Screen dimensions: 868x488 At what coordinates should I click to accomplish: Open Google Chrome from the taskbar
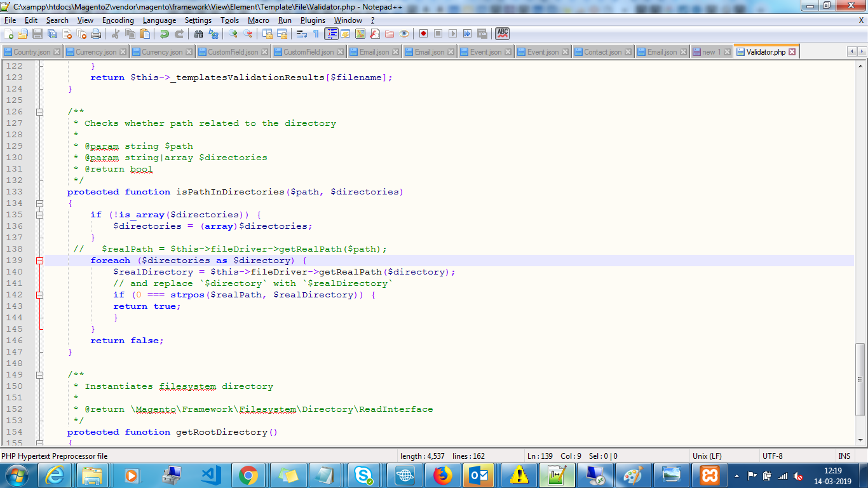(248, 475)
